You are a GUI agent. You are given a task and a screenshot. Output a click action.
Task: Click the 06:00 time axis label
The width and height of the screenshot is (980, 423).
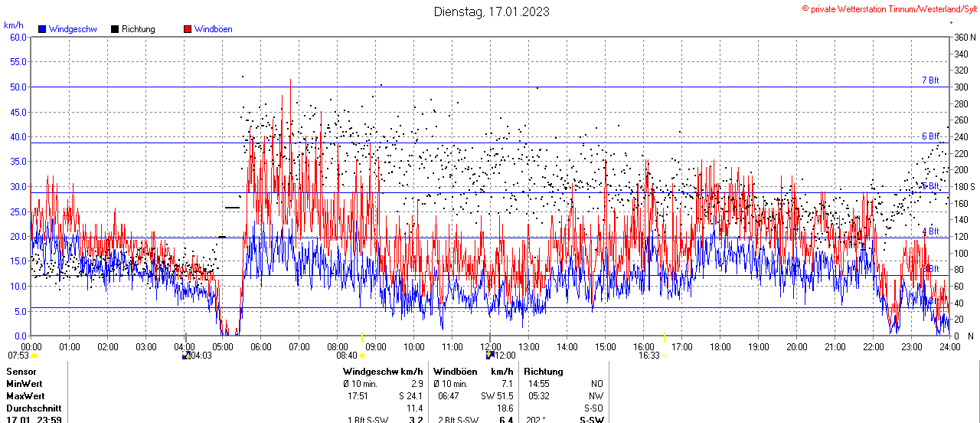pos(260,347)
